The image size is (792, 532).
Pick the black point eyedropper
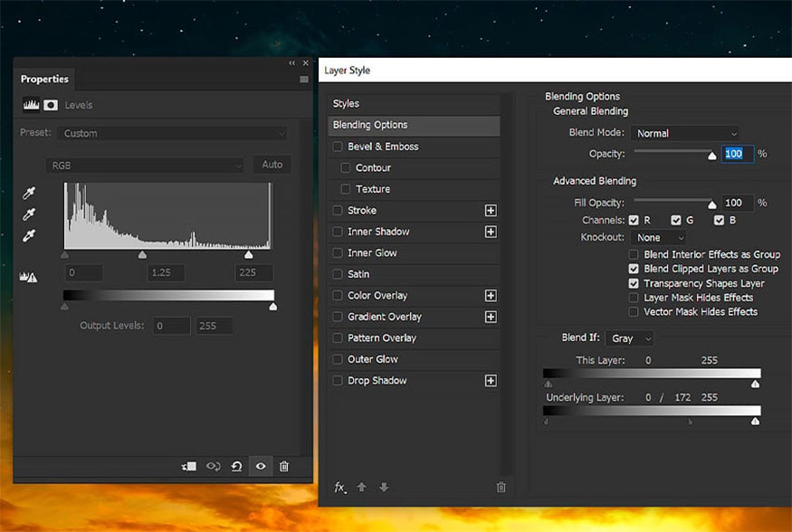29,193
